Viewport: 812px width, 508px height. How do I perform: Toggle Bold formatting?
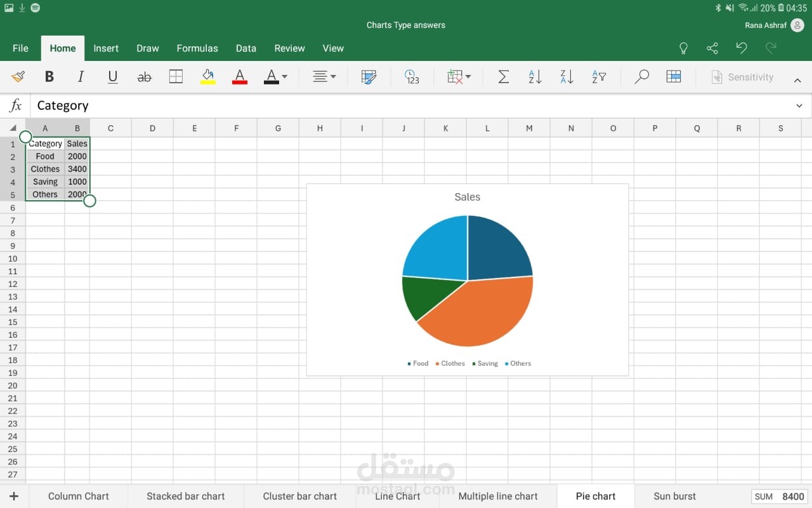click(x=49, y=77)
